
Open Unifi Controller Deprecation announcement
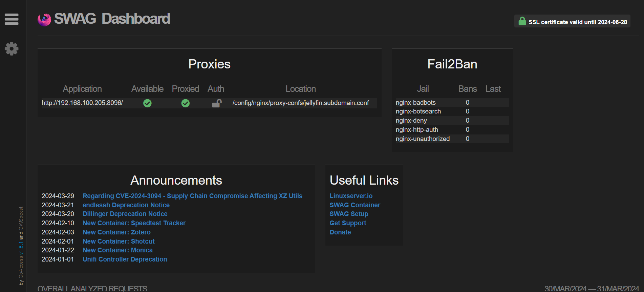pos(125,259)
